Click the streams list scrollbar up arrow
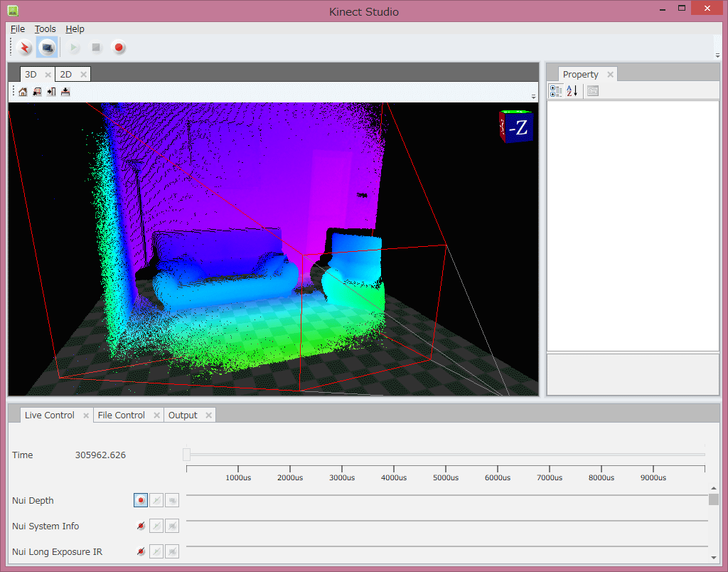Image resolution: width=728 pixels, height=572 pixels. click(714, 488)
